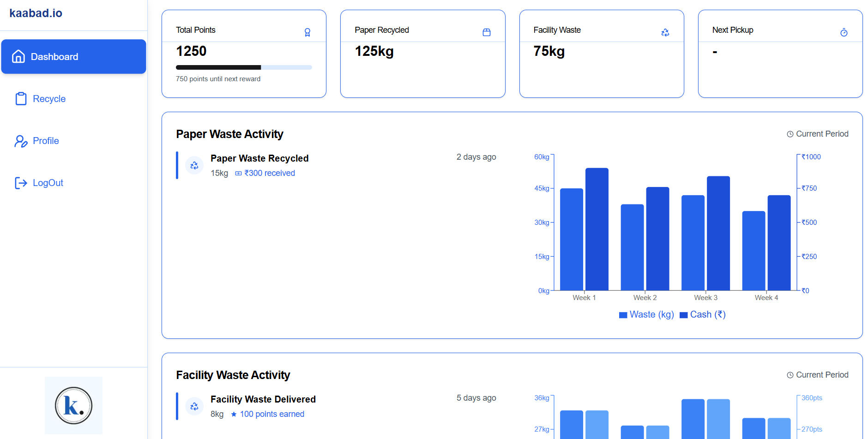Click the Paper Waste Activity heading
The image size is (868, 439).
pyautogui.click(x=229, y=134)
